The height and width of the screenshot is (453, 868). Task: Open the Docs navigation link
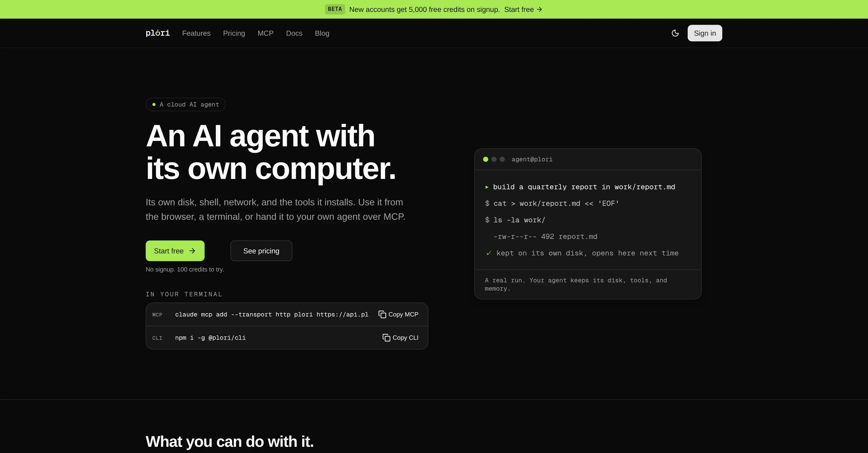(x=294, y=33)
